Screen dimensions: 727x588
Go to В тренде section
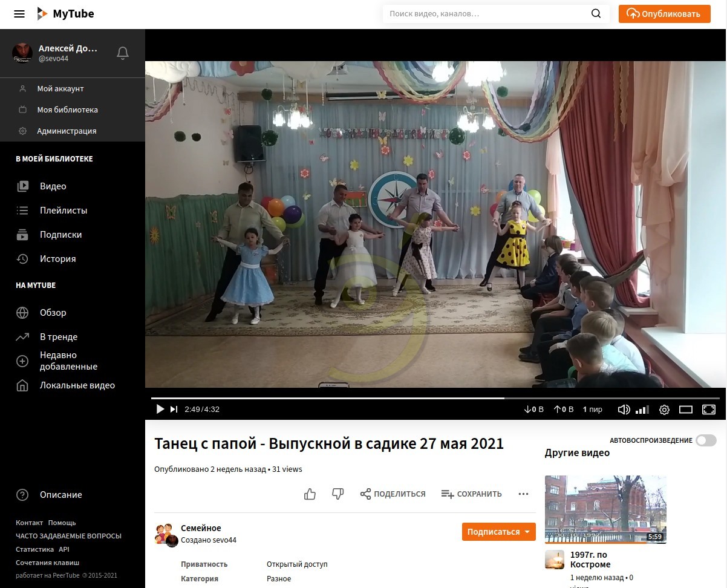(59, 337)
